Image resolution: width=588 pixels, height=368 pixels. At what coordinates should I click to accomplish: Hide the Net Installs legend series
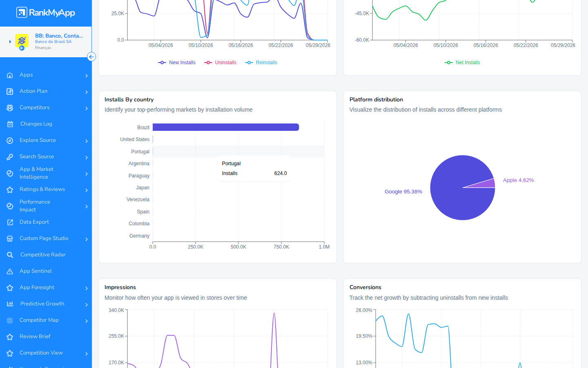(x=462, y=63)
